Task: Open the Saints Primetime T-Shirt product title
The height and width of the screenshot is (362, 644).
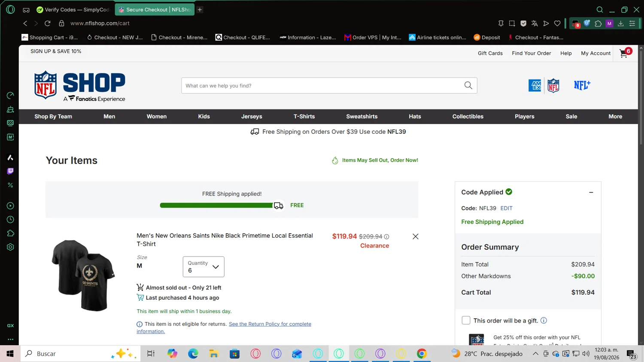Action: click(x=225, y=240)
